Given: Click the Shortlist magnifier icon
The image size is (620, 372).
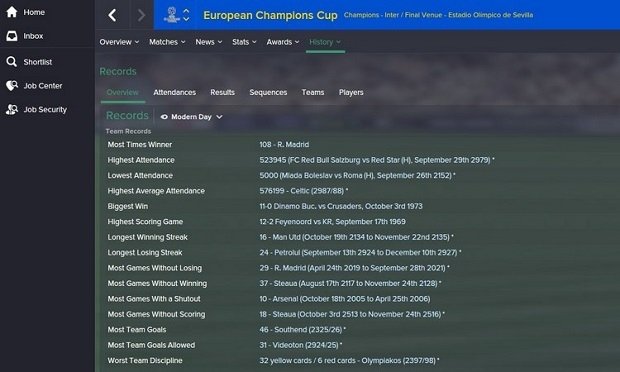Looking at the screenshot, I should coord(12,62).
